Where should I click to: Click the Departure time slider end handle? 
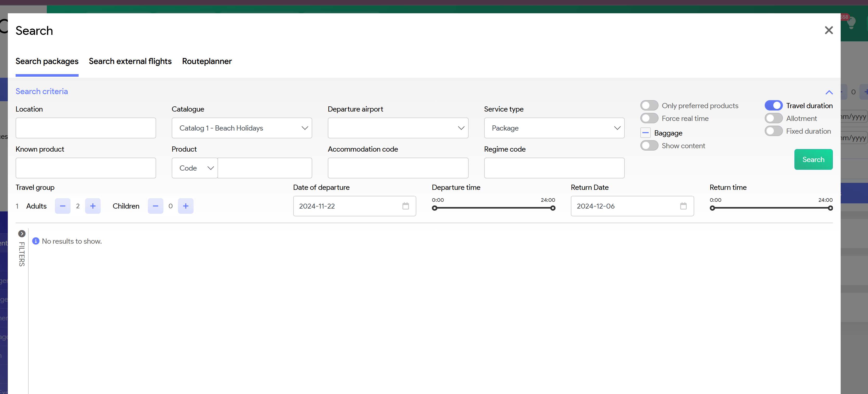(x=553, y=208)
